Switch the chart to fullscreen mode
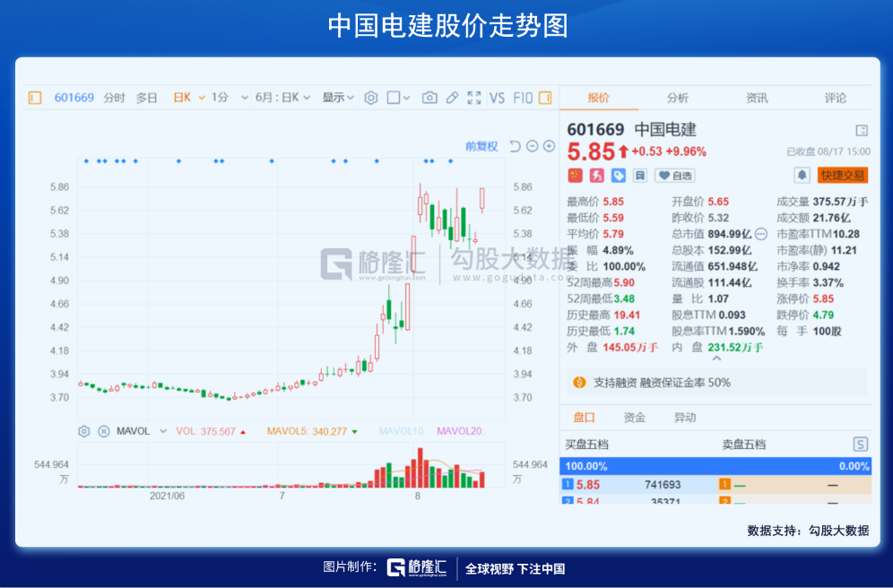 click(x=473, y=98)
